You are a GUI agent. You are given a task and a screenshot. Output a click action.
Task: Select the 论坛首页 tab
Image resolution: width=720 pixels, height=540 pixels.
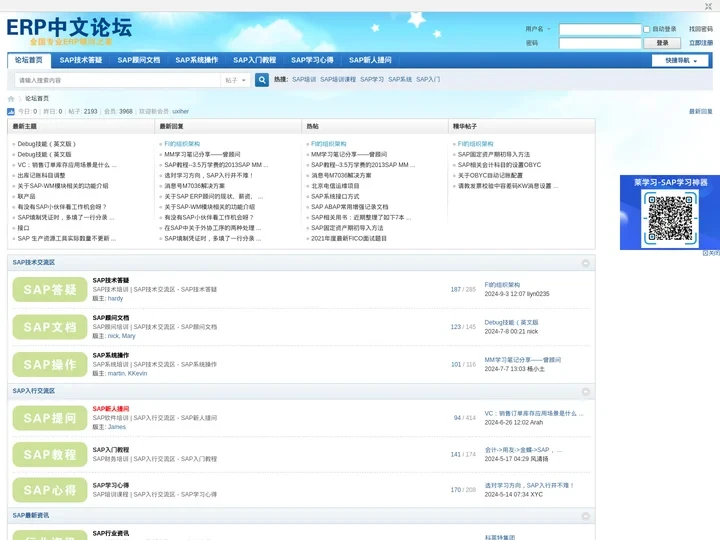pos(29,60)
